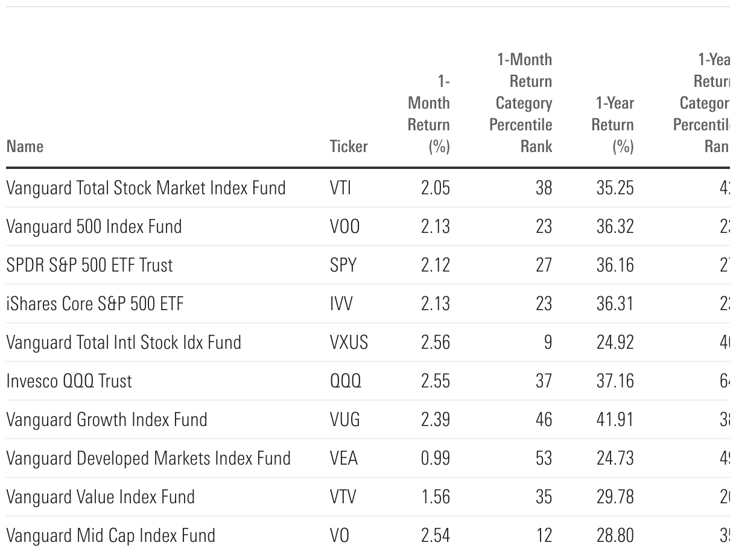The height and width of the screenshot is (560, 736).
Task: Click the Ticker column header
Action: click(349, 147)
